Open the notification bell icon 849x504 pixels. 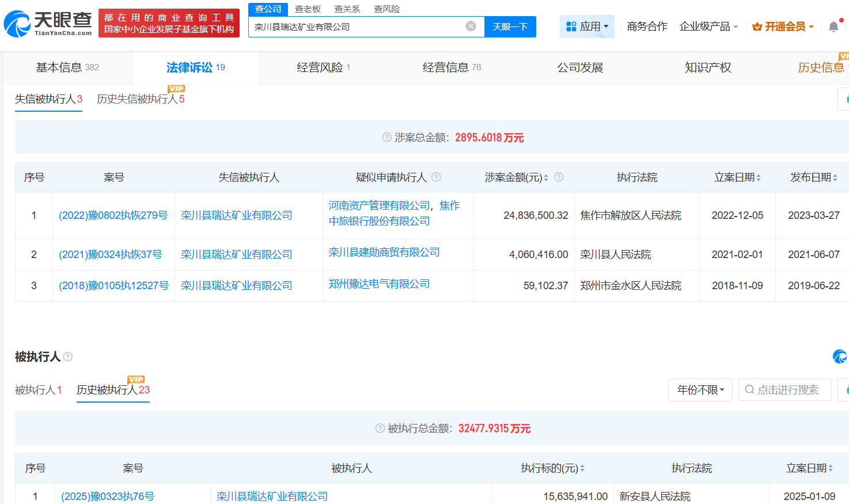[x=833, y=26]
